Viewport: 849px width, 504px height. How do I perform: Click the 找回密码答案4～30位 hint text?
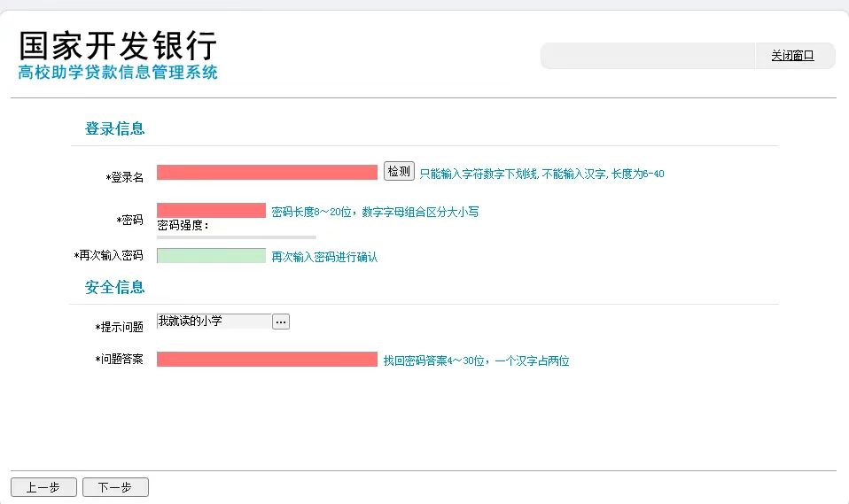click(476, 361)
